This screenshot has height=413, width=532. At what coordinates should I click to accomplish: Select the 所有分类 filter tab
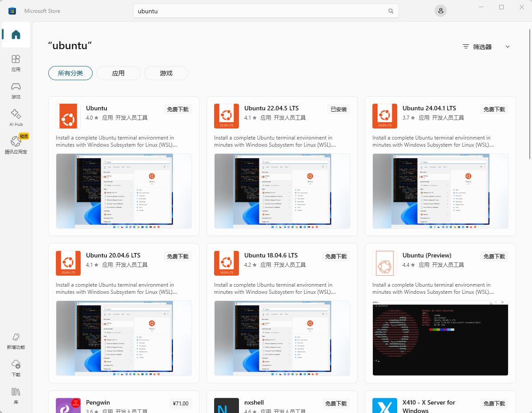coord(70,73)
